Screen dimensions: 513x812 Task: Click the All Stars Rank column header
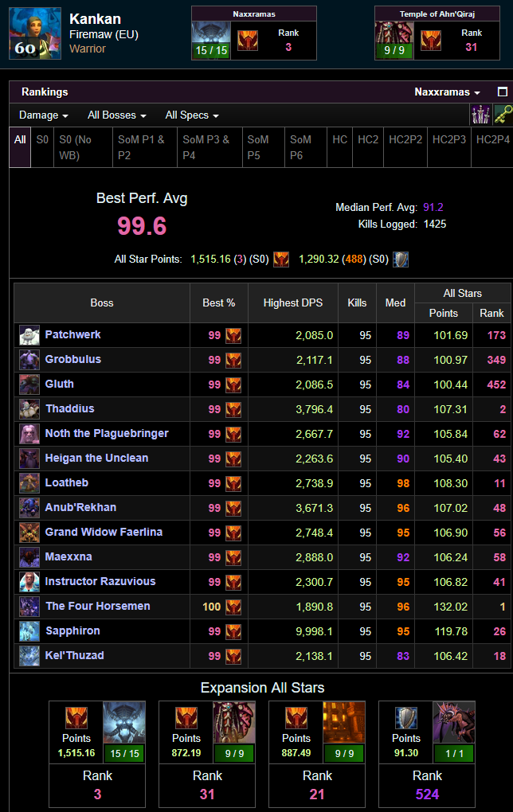491,314
